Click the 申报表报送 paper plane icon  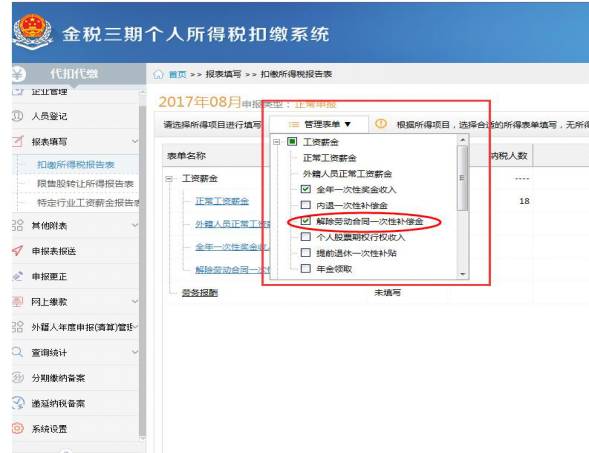[17, 251]
